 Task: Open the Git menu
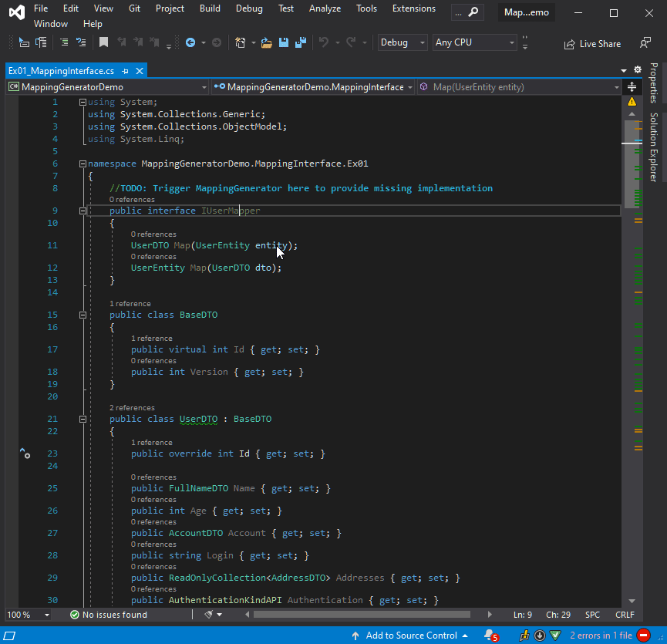[x=134, y=8]
